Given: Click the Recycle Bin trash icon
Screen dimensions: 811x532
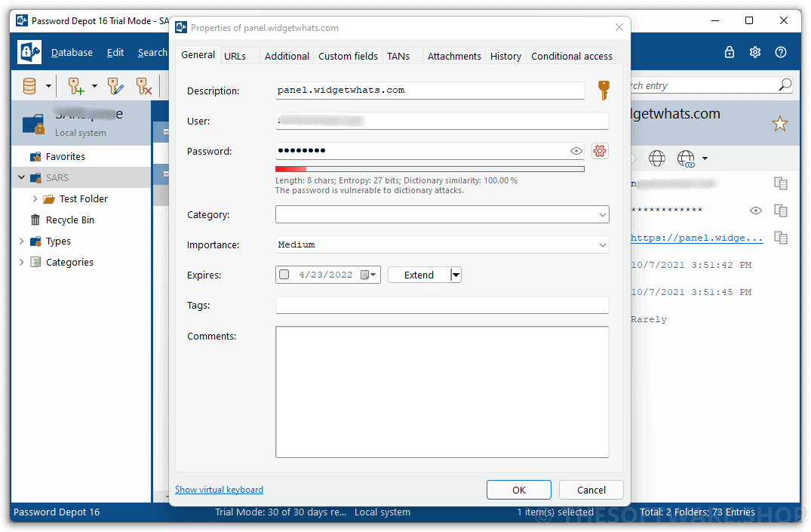Looking at the screenshot, I should point(35,220).
